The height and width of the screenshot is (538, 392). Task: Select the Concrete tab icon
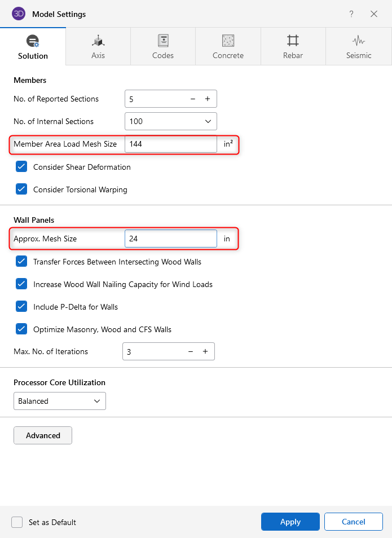[x=228, y=41]
